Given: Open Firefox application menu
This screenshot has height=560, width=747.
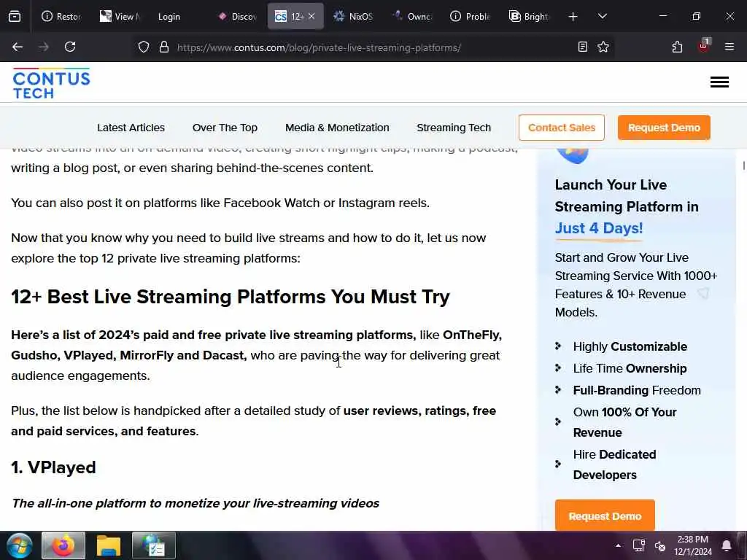Looking at the screenshot, I should coord(729,47).
